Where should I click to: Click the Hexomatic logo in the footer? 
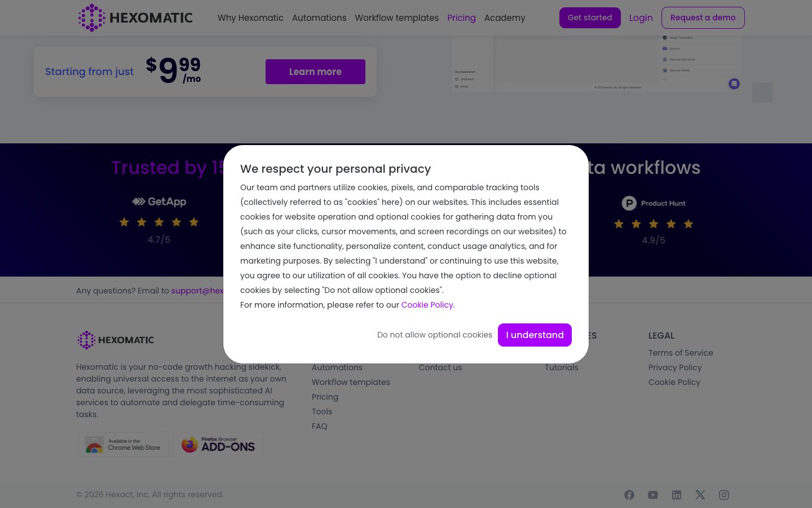(115, 340)
